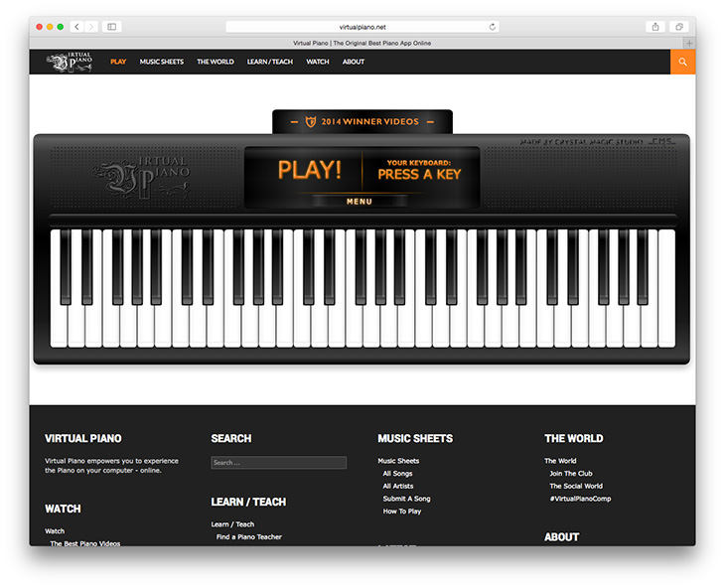Open the Join The Club link

[570, 474]
